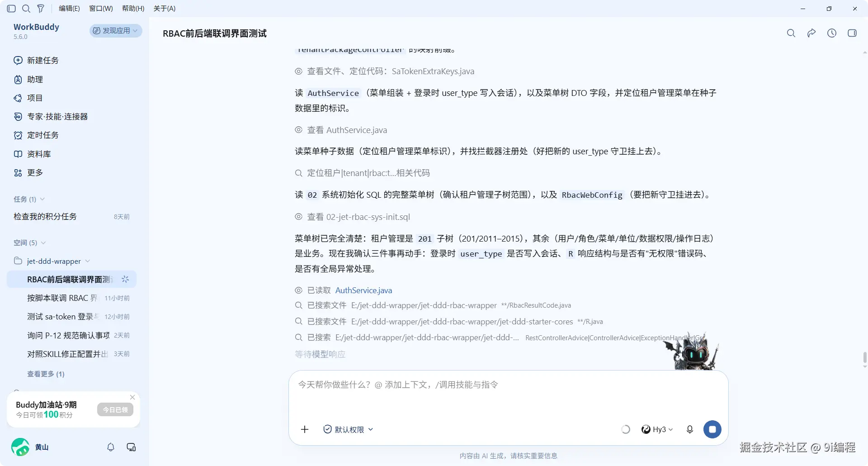Click the filter funnel icon in title bar

41,9
